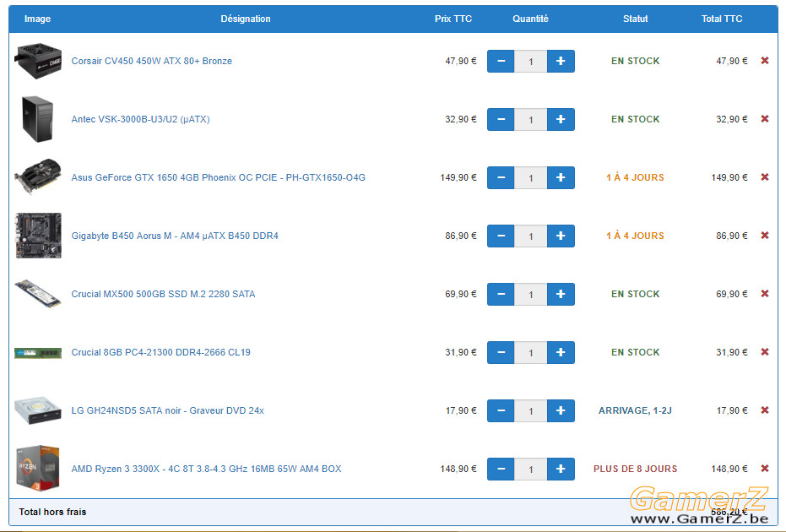
Task: Click the Total TTC column header
Action: pyautogui.click(x=722, y=19)
